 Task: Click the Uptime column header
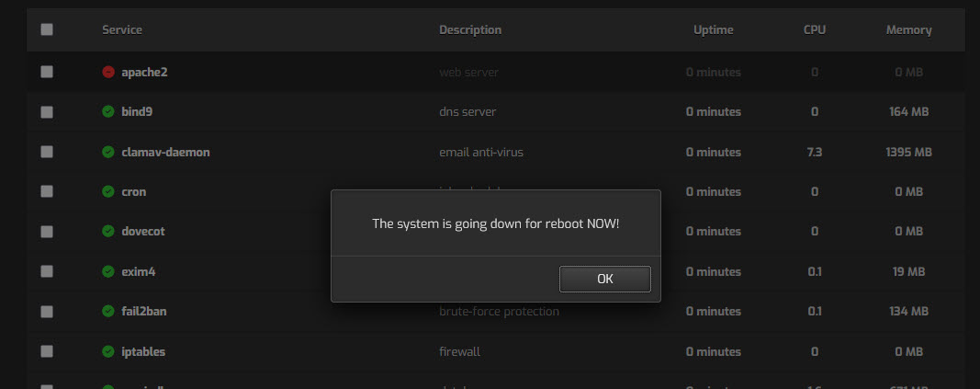click(x=713, y=30)
